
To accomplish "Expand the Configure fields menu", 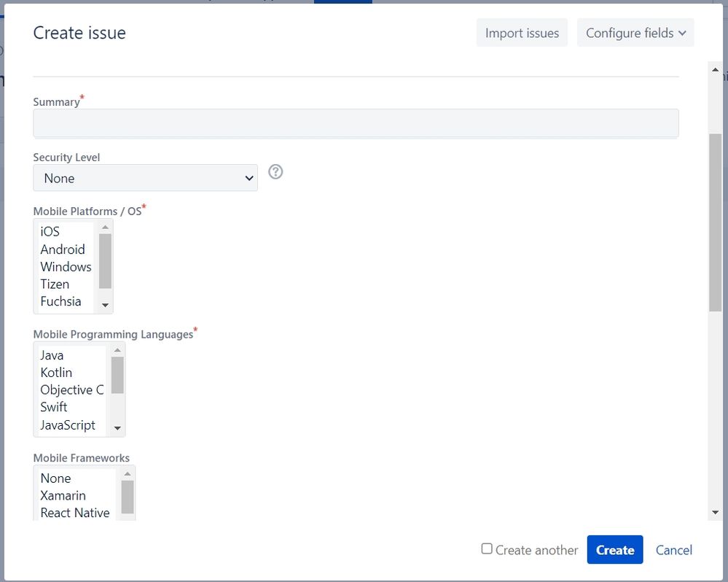I will click(x=635, y=33).
